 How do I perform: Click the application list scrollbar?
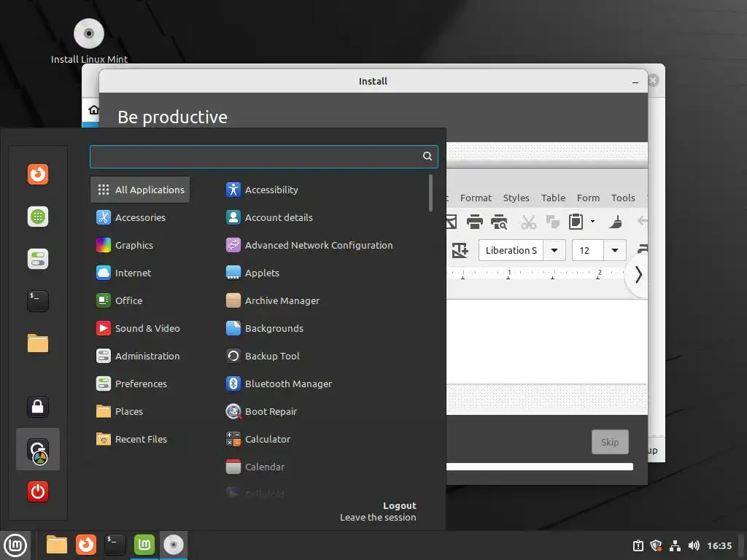430,192
